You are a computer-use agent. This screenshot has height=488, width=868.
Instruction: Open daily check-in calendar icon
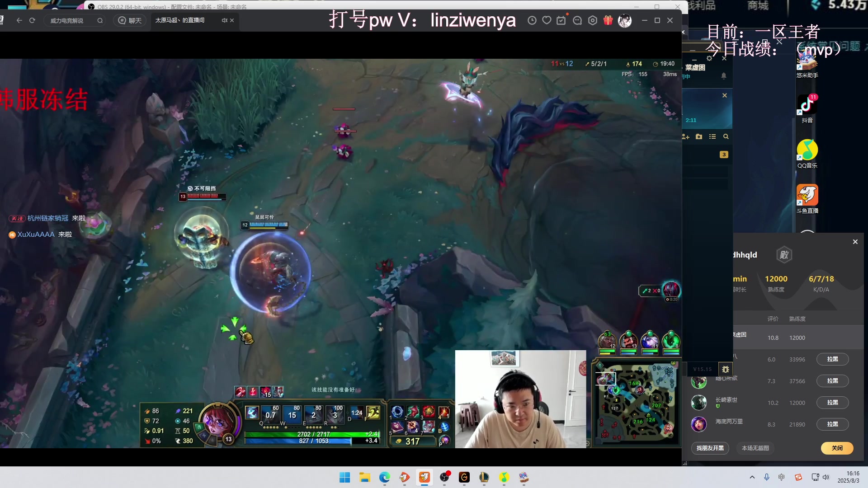point(561,20)
